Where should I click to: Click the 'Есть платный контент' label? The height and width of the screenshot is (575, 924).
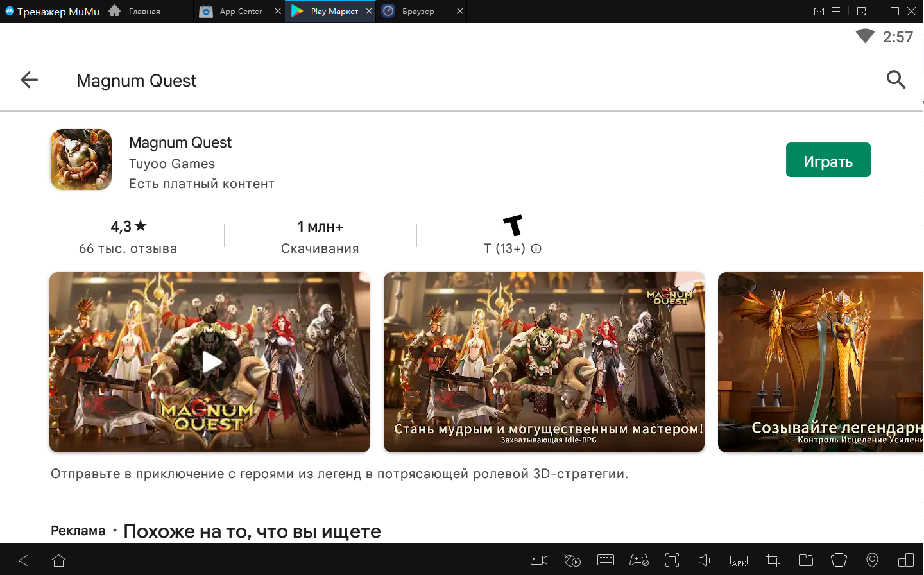pyautogui.click(x=201, y=184)
